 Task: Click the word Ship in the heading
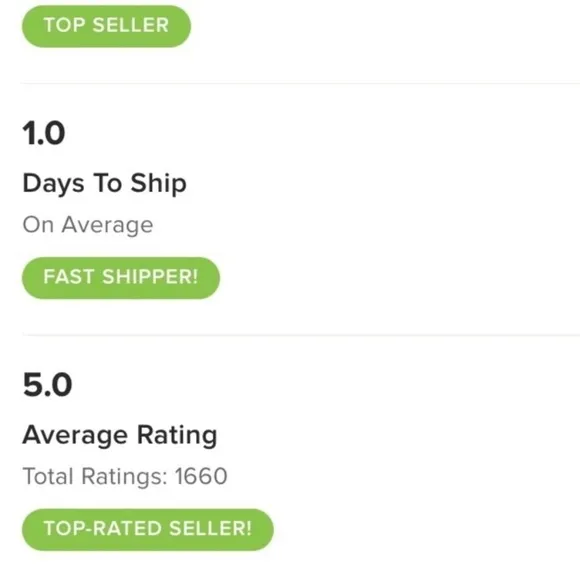158,184
